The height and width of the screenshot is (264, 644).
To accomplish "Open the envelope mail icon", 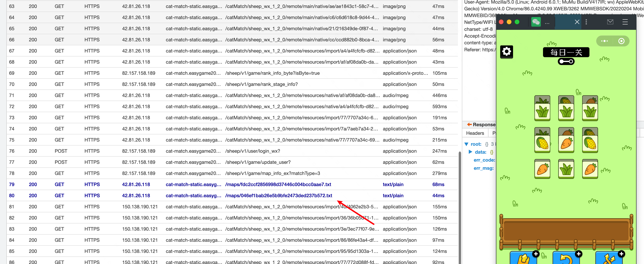I will [x=610, y=22].
